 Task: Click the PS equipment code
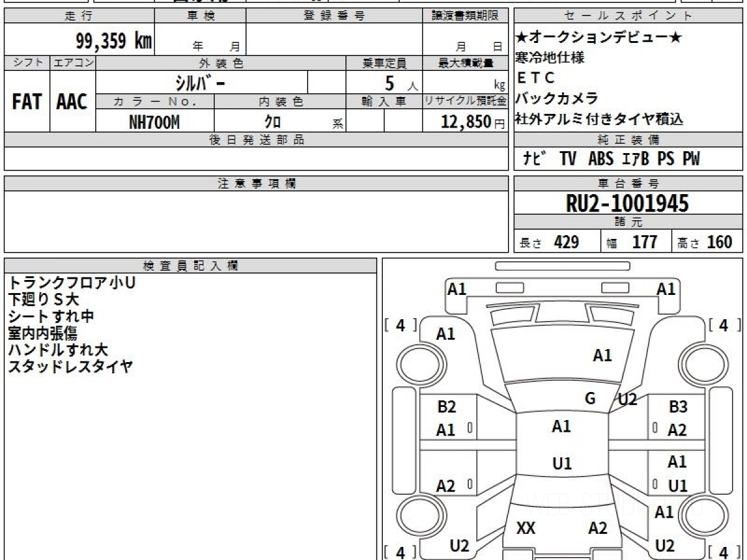666,159
